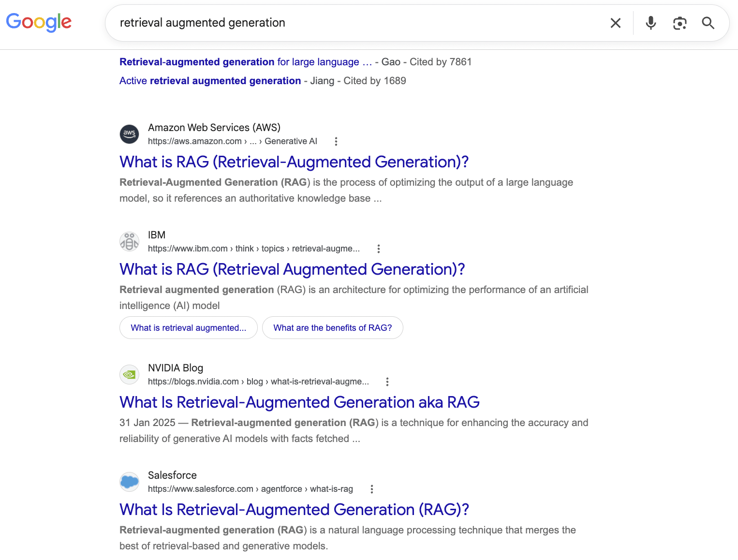Select 'What are the benefits of RAG?' chip
Screen dimensions: 738x560
[333, 328]
